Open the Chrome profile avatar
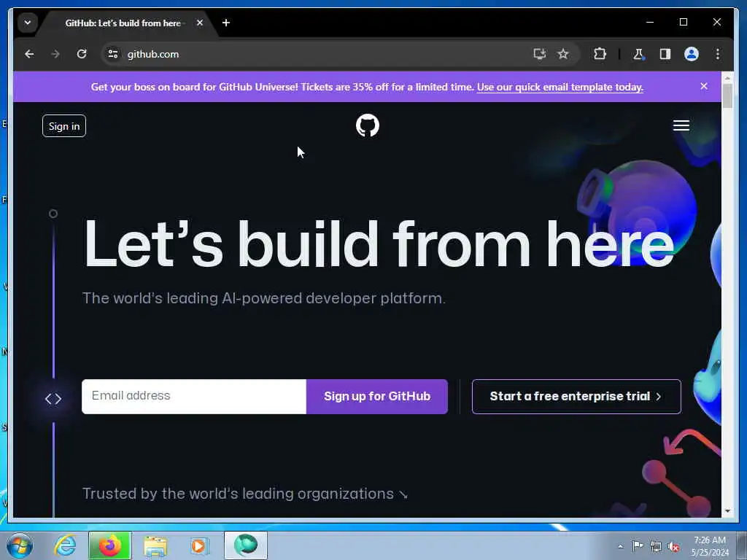Screen dimensions: 747x560 (692, 54)
